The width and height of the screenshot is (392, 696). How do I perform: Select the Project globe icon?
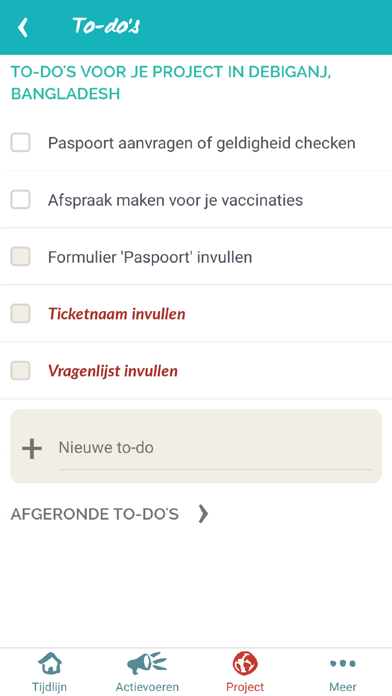[245, 664]
